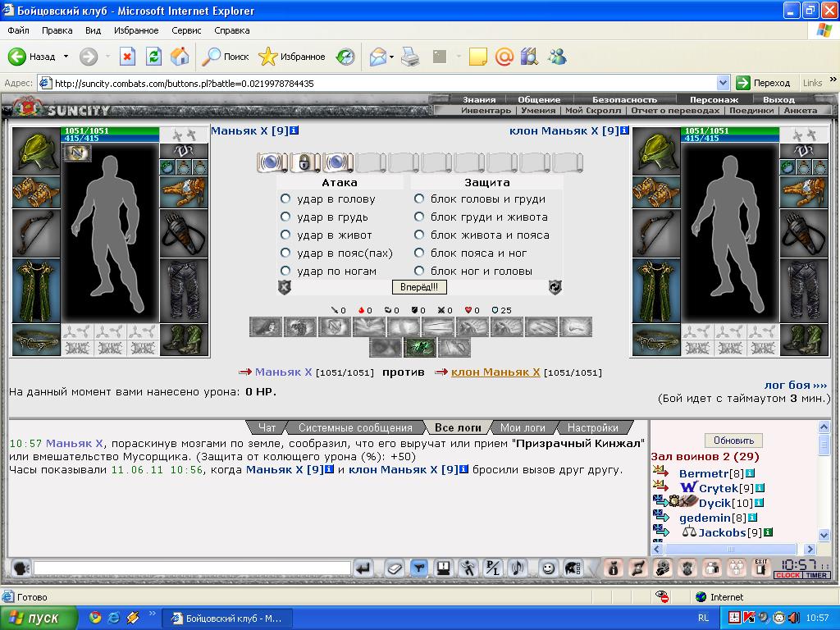
Task: Click the IE Stop (red X) icon
Action: click(x=127, y=57)
